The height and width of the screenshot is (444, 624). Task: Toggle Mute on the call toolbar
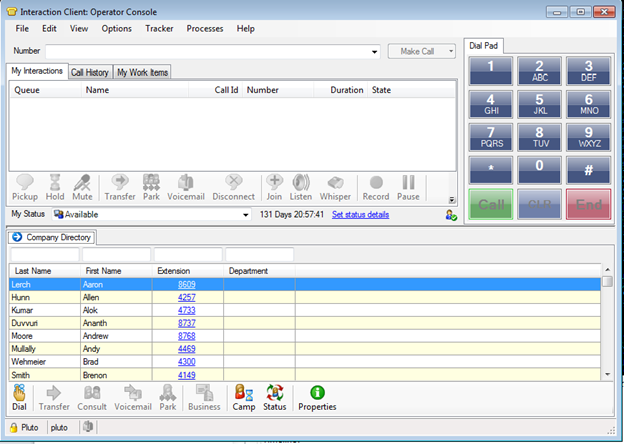coord(82,186)
